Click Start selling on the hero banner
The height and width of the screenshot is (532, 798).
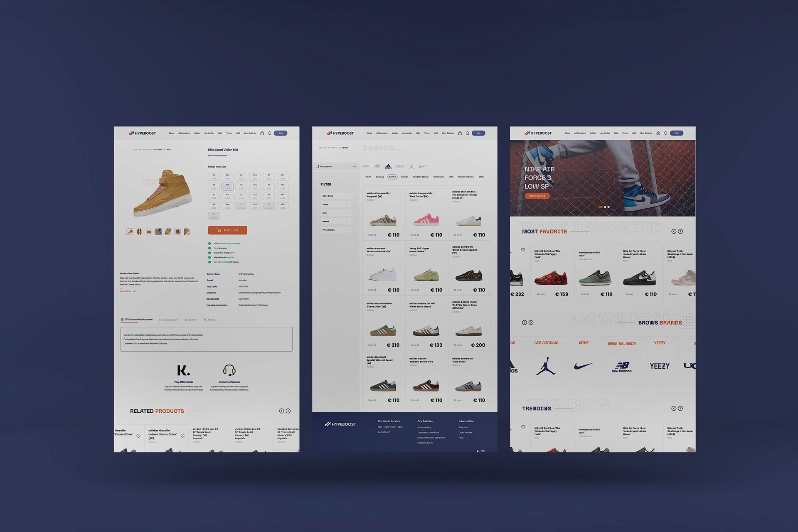click(x=537, y=196)
